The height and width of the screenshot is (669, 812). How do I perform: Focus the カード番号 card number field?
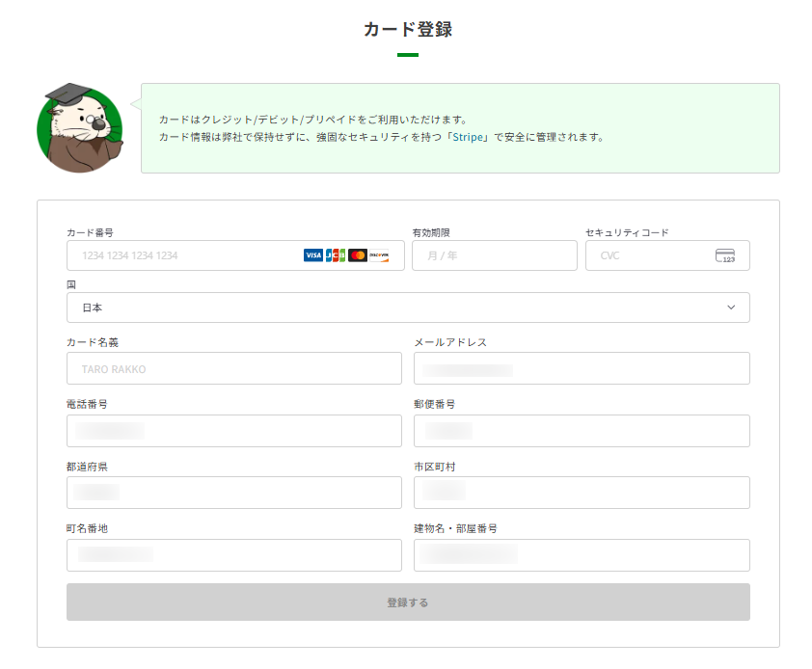click(x=235, y=255)
